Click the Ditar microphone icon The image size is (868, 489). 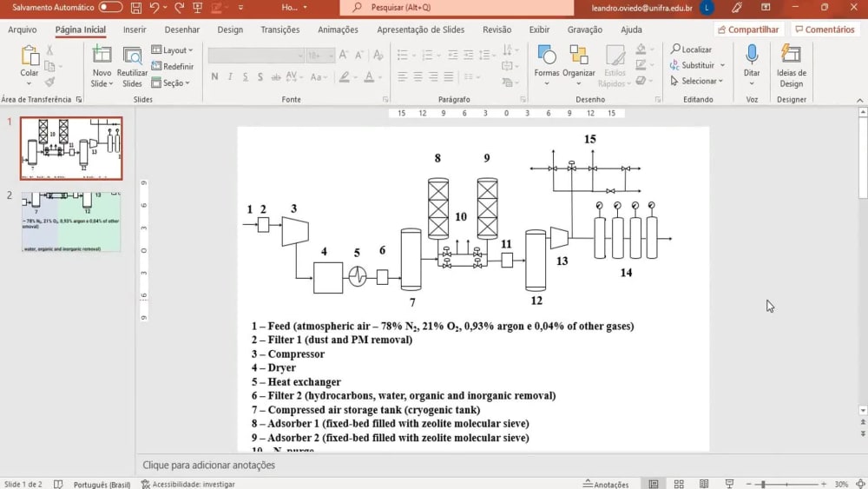[x=752, y=54]
